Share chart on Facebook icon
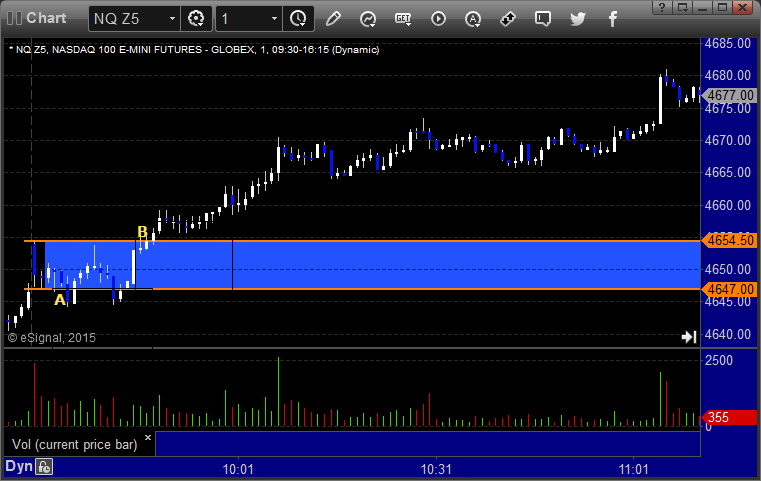The image size is (761, 481). pyautogui.click(x=610, y=18)
